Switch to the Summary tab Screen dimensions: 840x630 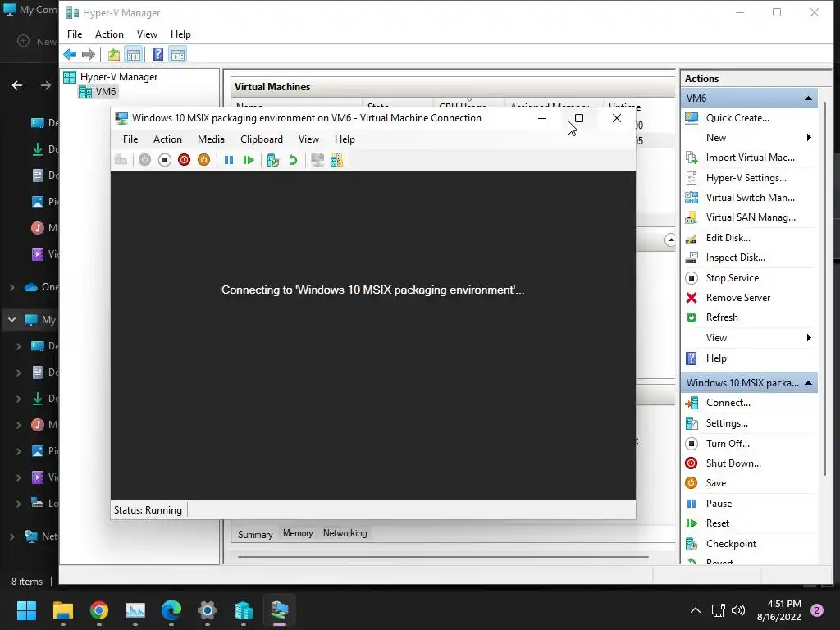[255, 534]
